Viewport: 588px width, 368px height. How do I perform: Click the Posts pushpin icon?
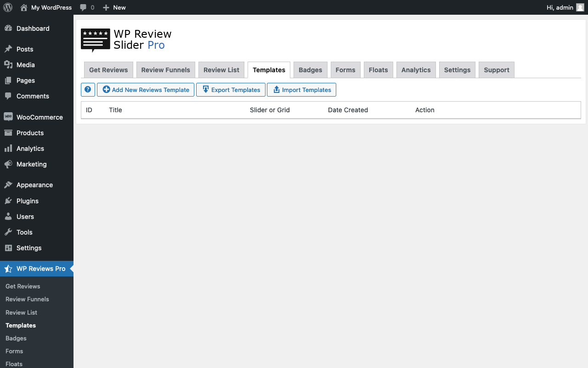8,49
